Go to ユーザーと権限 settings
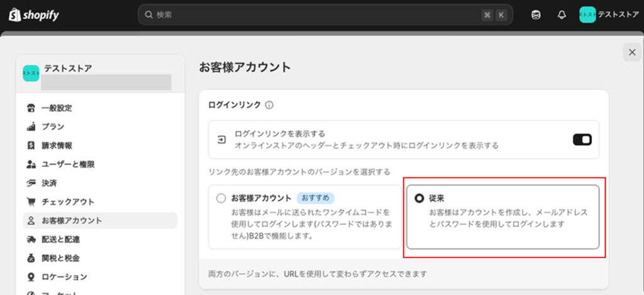The width and height of the screenshot is (644, 295). pos(68,164)
